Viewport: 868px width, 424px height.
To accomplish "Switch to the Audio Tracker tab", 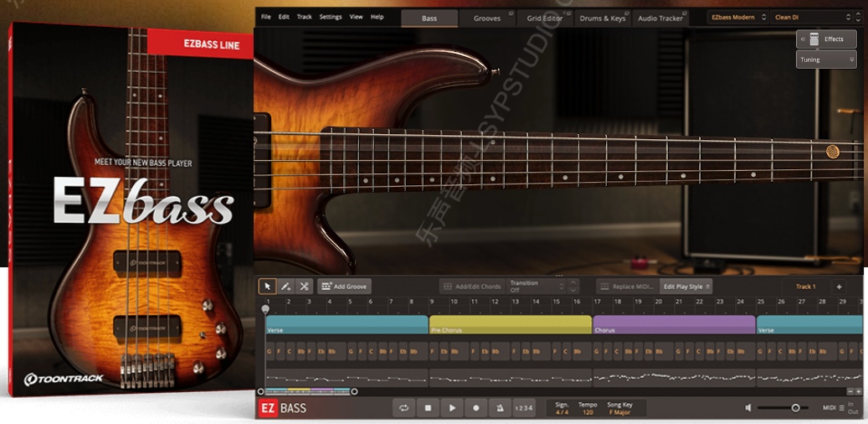I will tap(660, 18).
